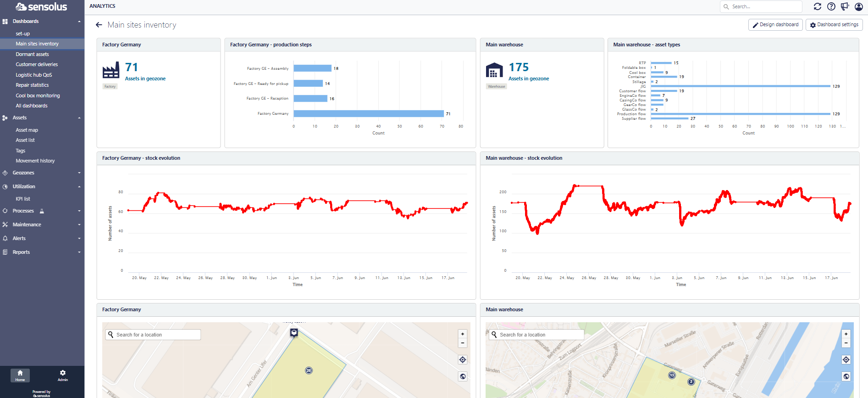Click Dashboard settings button
This screenshot has height=398, width=868.
click(x=834, y=25)
